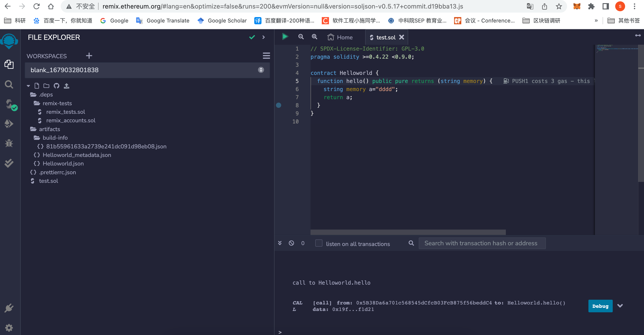Toggle breakpoint dot on line 8
The image size is (644, 335).
pyautogui.click(x=279, y=105)
